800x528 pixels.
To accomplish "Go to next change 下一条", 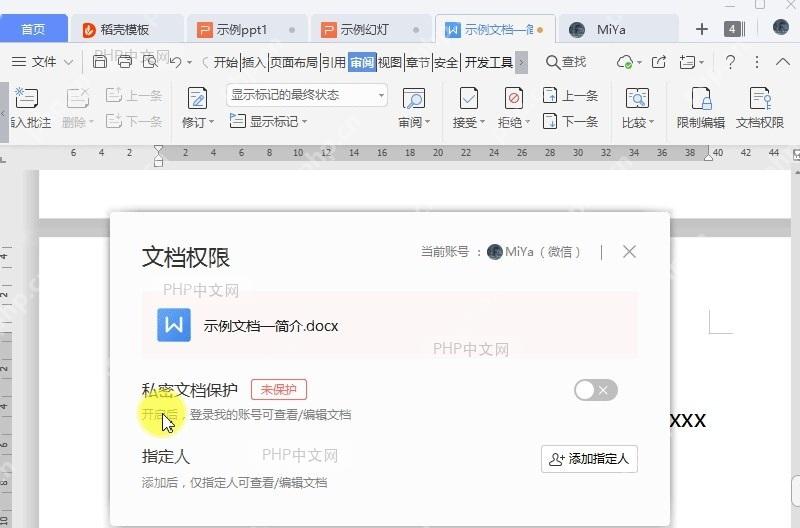I will [570, 121].
